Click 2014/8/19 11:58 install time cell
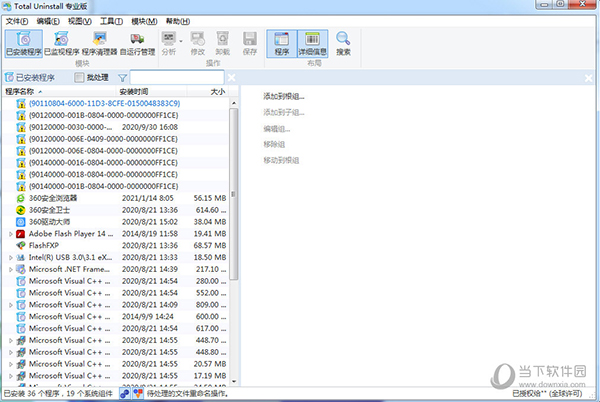 [150, 234]
